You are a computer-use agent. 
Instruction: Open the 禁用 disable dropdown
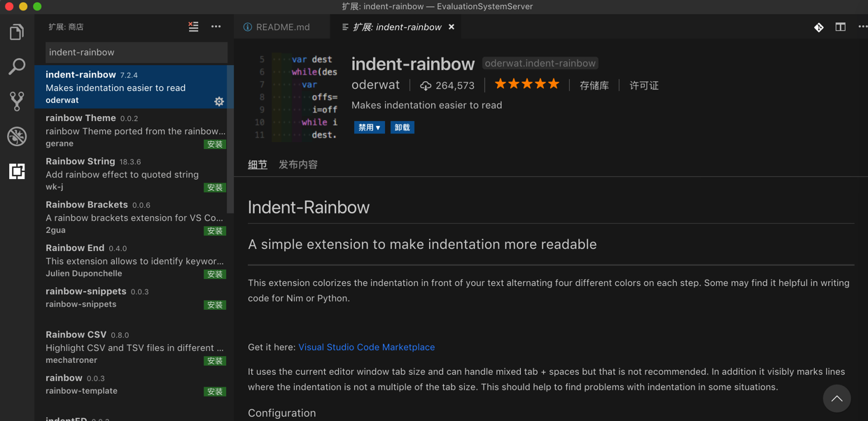(x=369, y=127)
